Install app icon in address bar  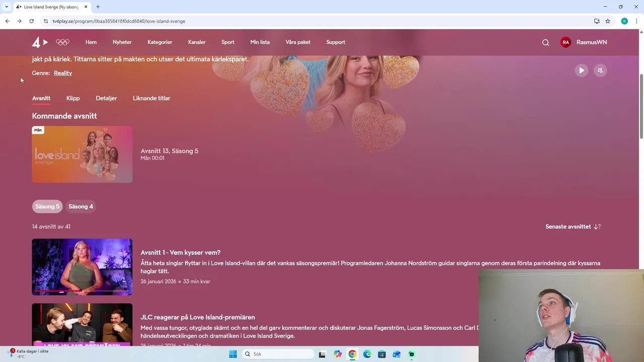[x=597, y=21]
